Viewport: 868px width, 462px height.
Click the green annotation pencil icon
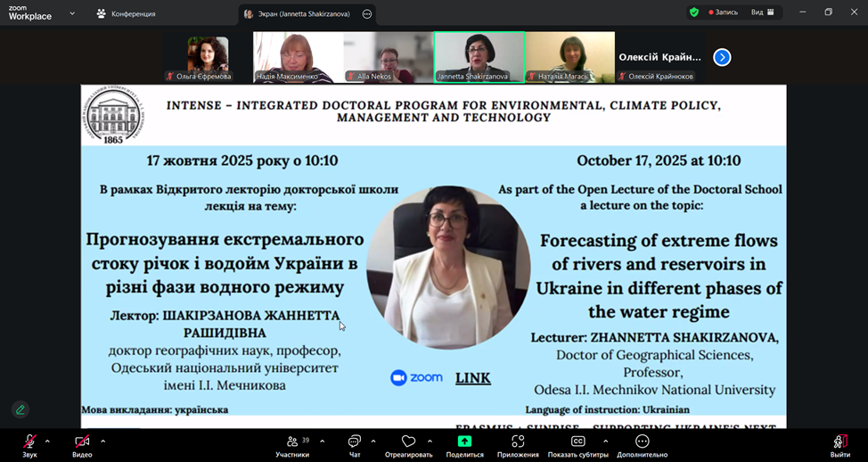[20, 410]
